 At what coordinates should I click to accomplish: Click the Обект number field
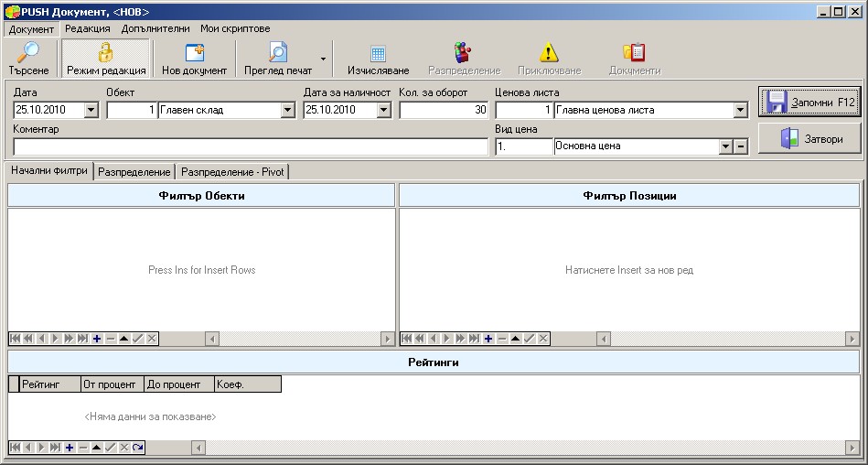[131, 110]
